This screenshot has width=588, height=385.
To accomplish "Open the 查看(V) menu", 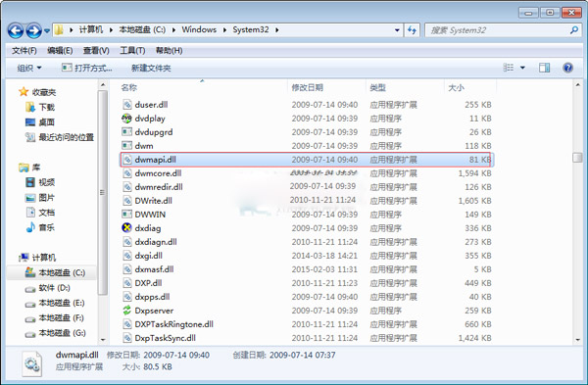I will pos(96,50).
